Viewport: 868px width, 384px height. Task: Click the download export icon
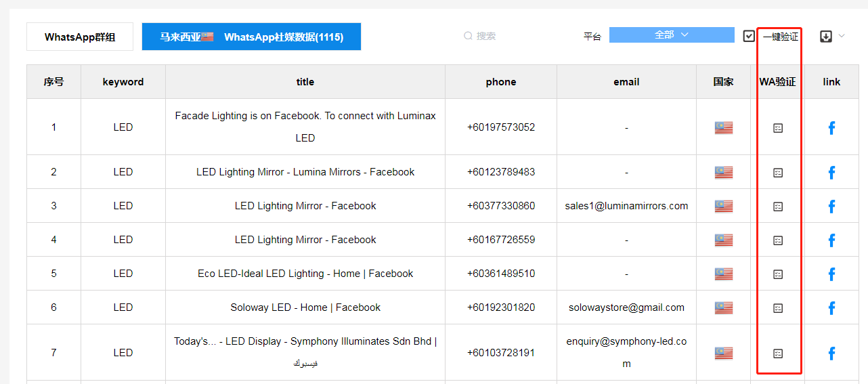825,37
